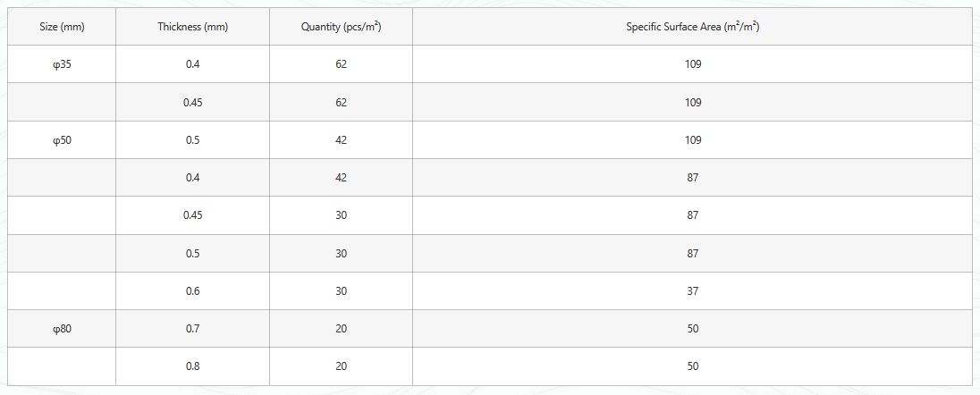Select the φ50 size cell
Image resolution: width=980 pixels, height=395 pixels.
point(62,140)
